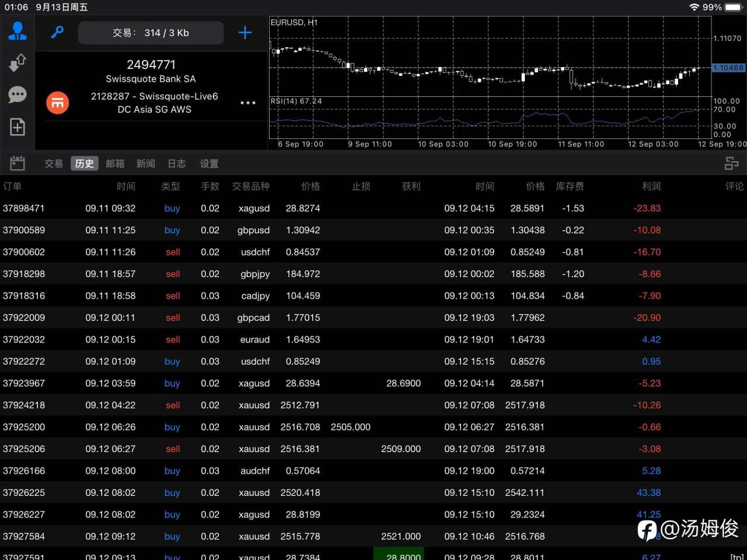Open the 新闻 tab
747x560 pixels.
[146, 164]
